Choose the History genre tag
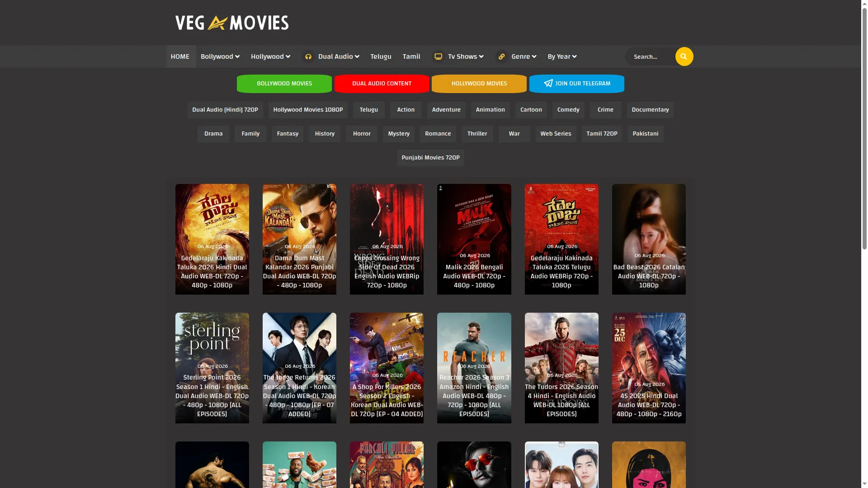The image size is (868, 488). (x=325, y=134)
